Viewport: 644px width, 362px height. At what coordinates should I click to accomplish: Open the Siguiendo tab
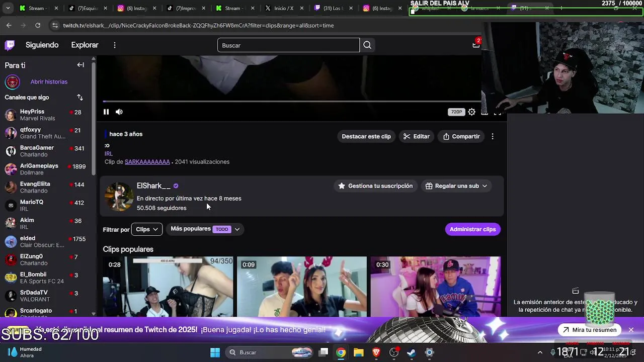(x=42, y=45)
